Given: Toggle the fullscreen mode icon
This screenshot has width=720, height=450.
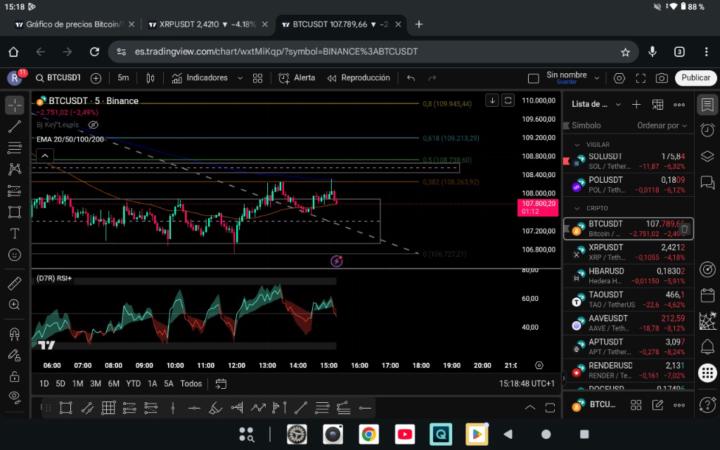Looking at the screenshot, I should coord(640,78).
